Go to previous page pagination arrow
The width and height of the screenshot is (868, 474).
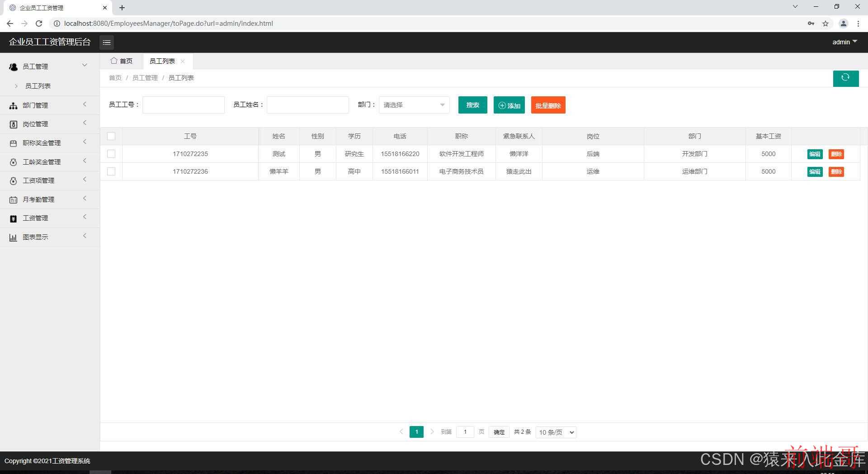pyautogui.click(x=401, y=432)
